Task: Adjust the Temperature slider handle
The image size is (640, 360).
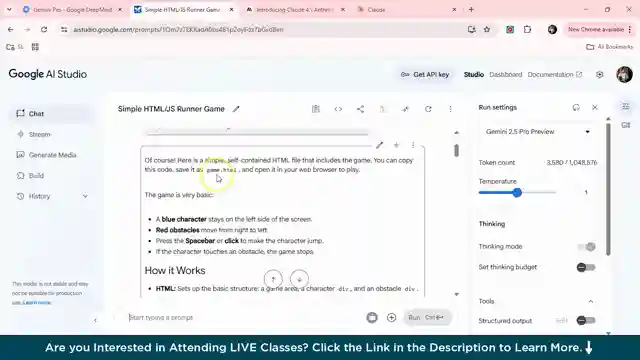Action: [517, 193]
